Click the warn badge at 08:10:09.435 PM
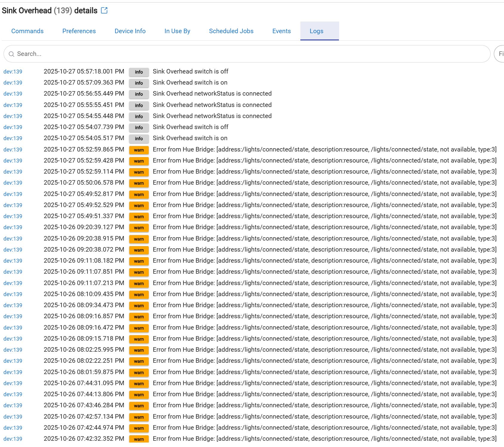The height and width of the screenshot is (447, 504). tap(139, 295)
